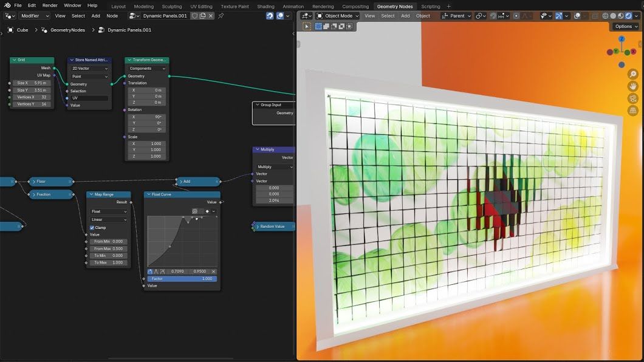Click the pan hand gizmo in viewport

(x=633, y=86)
